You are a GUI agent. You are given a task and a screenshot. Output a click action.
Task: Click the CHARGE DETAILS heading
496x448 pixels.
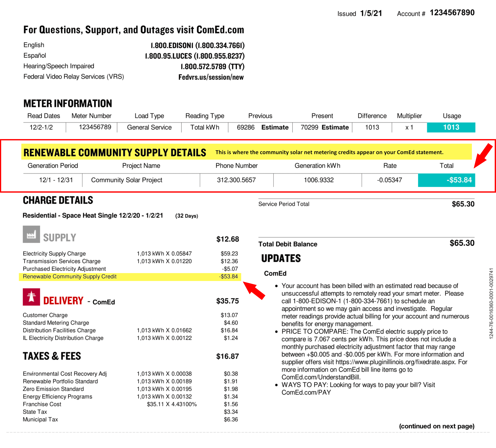58,200
